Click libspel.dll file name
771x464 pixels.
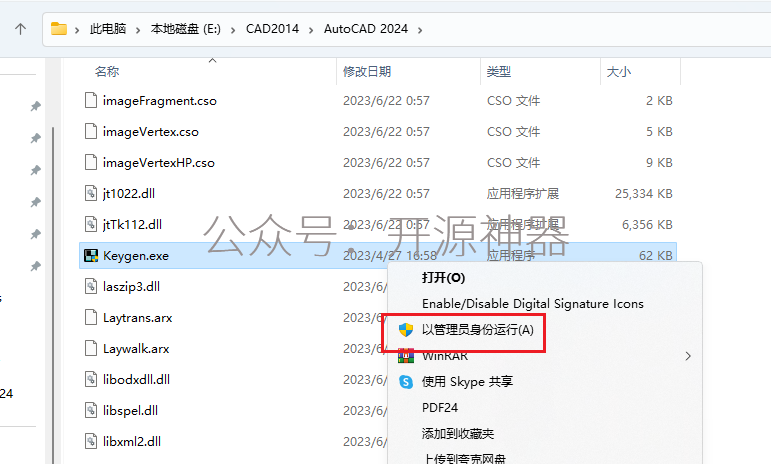130,410
